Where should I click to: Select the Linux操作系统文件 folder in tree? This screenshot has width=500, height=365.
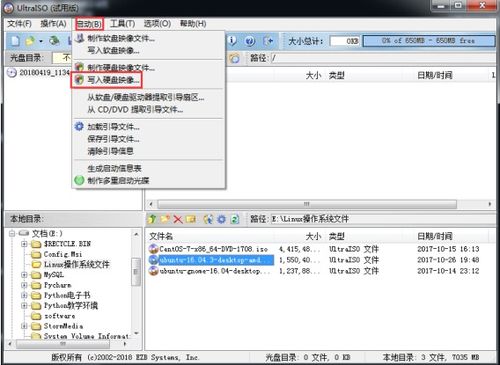[x=77, y=264]
